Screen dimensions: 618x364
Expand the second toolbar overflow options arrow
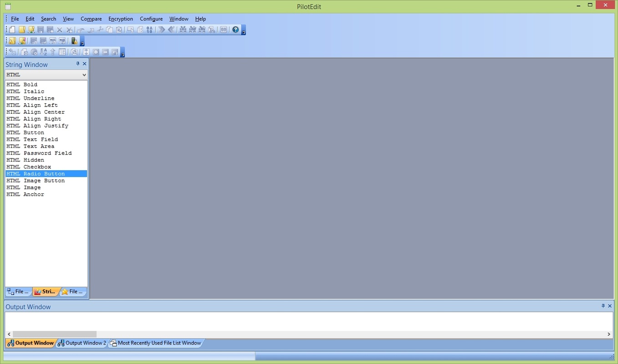[82, 41]
